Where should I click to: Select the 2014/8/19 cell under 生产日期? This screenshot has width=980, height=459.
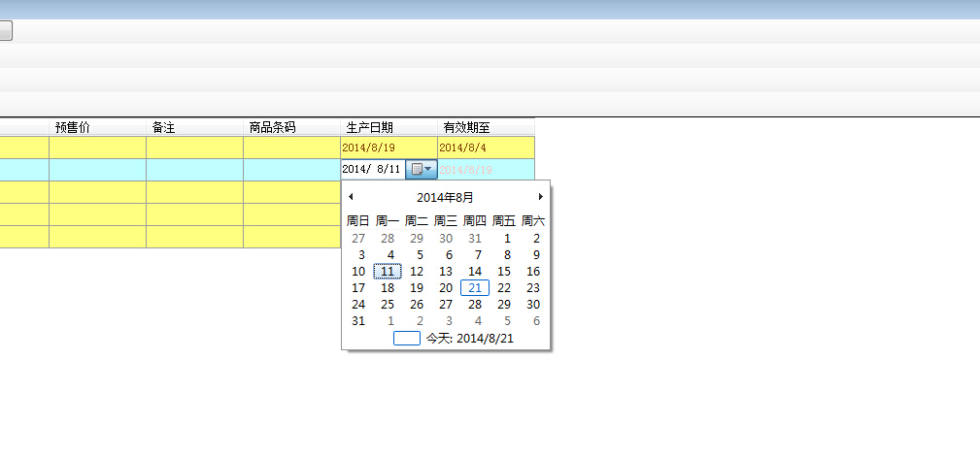click(x=389, y=148)
